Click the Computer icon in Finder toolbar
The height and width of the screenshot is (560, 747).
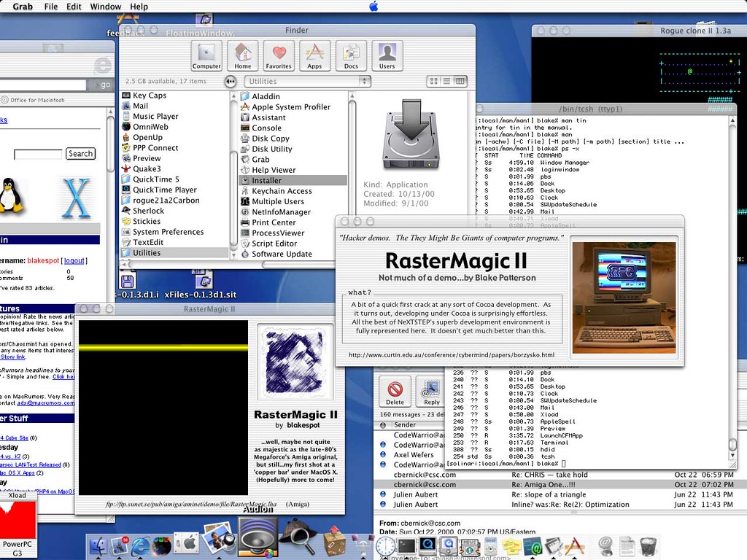(x=206, y=55)
